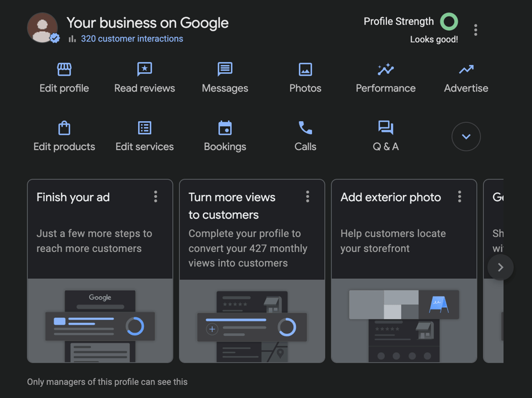
Task: Click the business profile avatar
Action: 43,28
